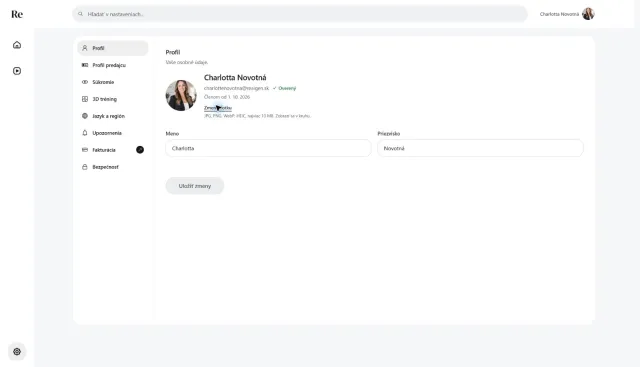Click the 3D tréning cube icon

click(x=85, y=99)
